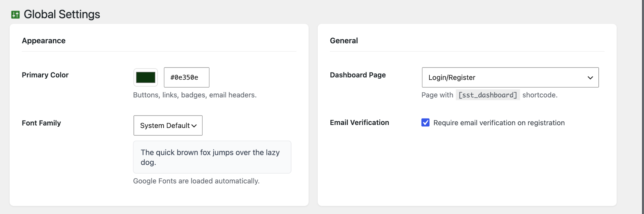This screenshot has width=644, height=214.
Task: Open the Dashboard Page Login/Register dropdown
Action: (x=510, y=77)
